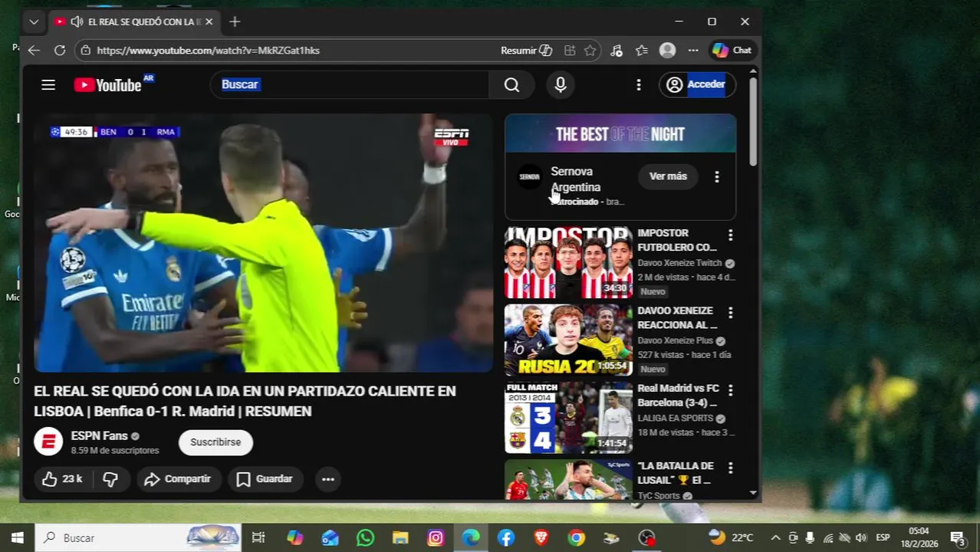This screenshot has height=552, width=980.
Task: Open Edge settings and more ellipsis
Action: [x=693, y=51]
